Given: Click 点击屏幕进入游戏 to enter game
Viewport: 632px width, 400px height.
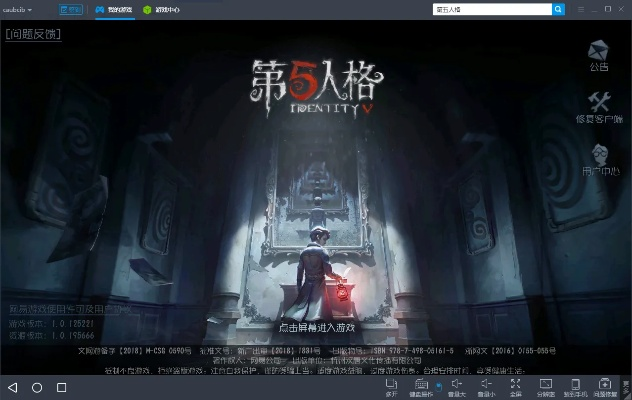Looking at the screenshot, I should coord(317,327).
